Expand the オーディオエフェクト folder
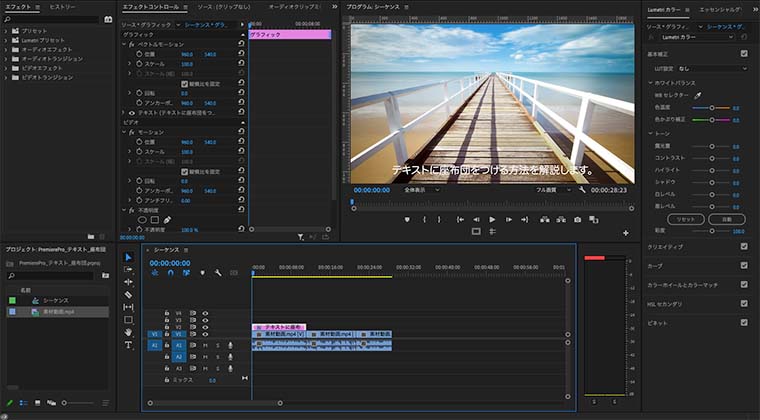 6,49
